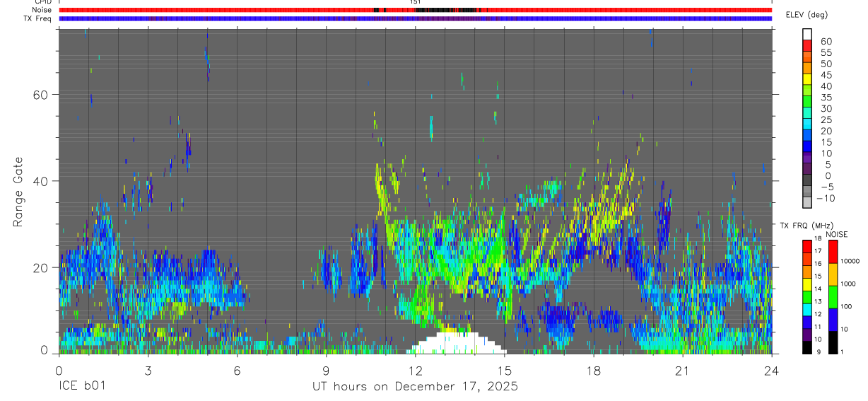Click the '−10' value in the ELEV legend

826,198
